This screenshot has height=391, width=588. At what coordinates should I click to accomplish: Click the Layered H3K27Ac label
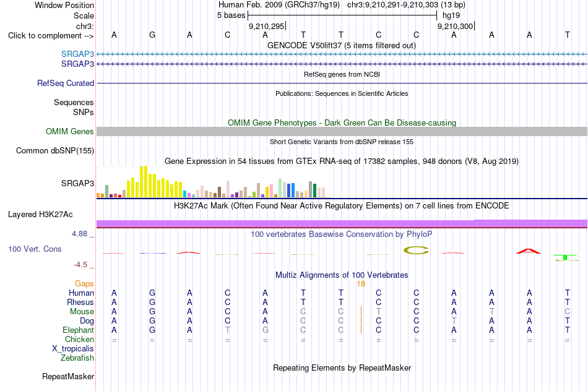pos(40,215)
